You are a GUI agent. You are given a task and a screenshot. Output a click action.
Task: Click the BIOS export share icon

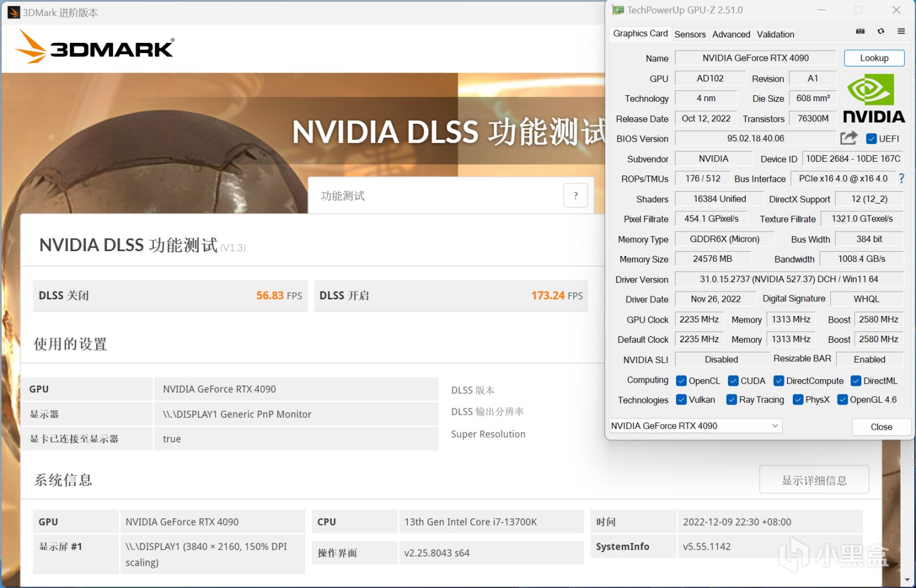pyautogui.click(x=849, y=138)
